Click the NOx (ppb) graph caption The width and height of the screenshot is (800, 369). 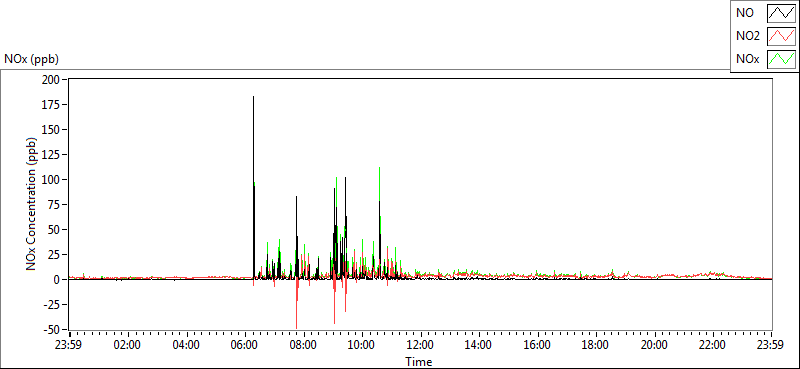[32, 59]
